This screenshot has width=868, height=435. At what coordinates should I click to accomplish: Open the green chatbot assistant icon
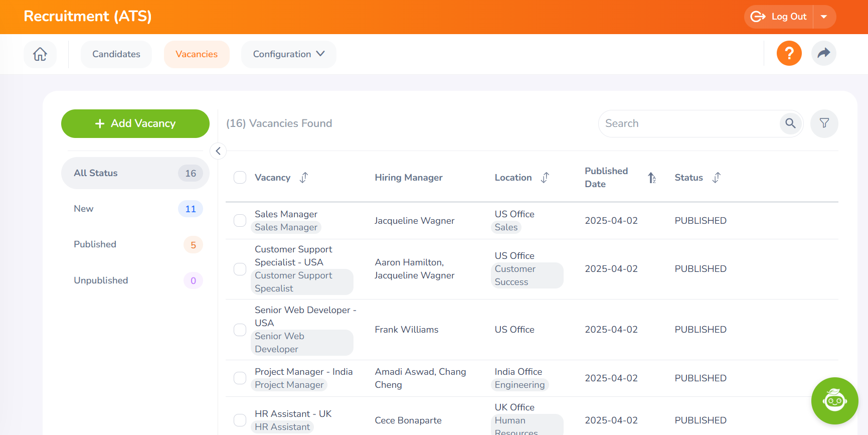[834, 400]
